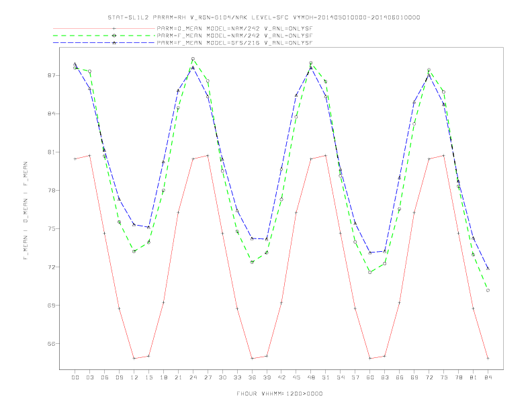Image resolution: width=532 pixels, height=411 pixels.
Task: Click x-axis forecast hour label 60
Action: click(370, 377)
